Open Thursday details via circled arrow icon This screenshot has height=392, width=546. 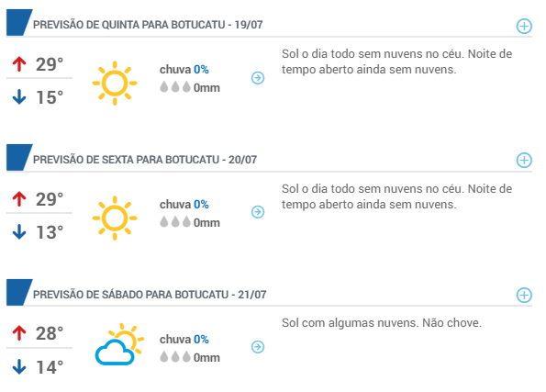(x=258, y=78)
